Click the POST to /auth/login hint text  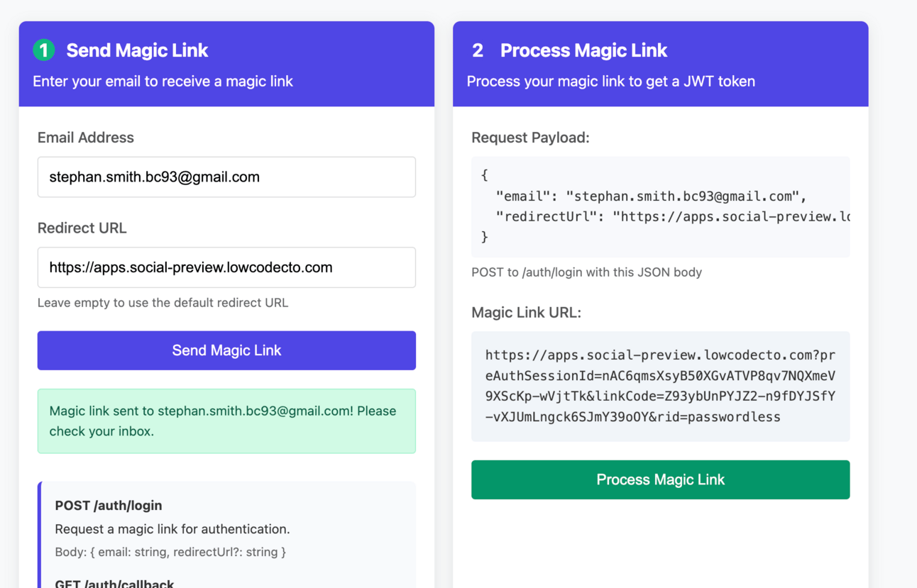coord(586,272)
